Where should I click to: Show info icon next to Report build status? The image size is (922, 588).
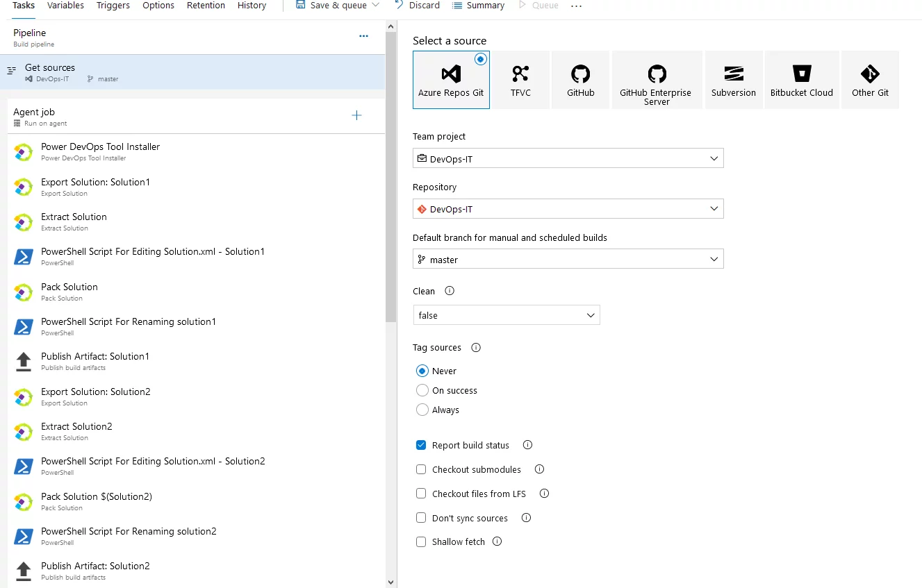coord(527,444)
